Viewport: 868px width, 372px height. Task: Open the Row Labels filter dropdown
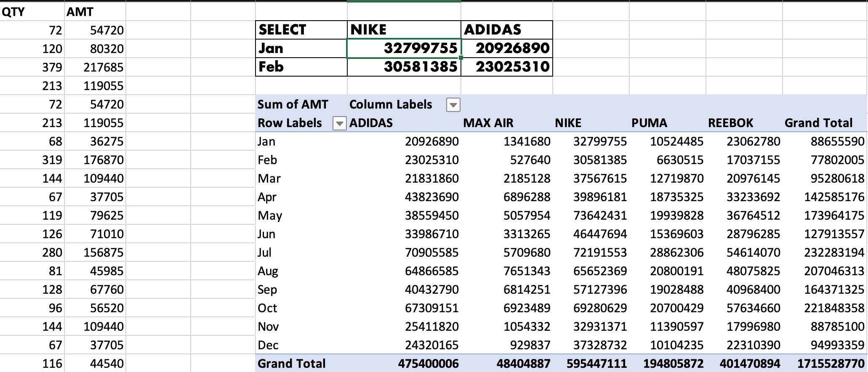click(x=339, y=123)
